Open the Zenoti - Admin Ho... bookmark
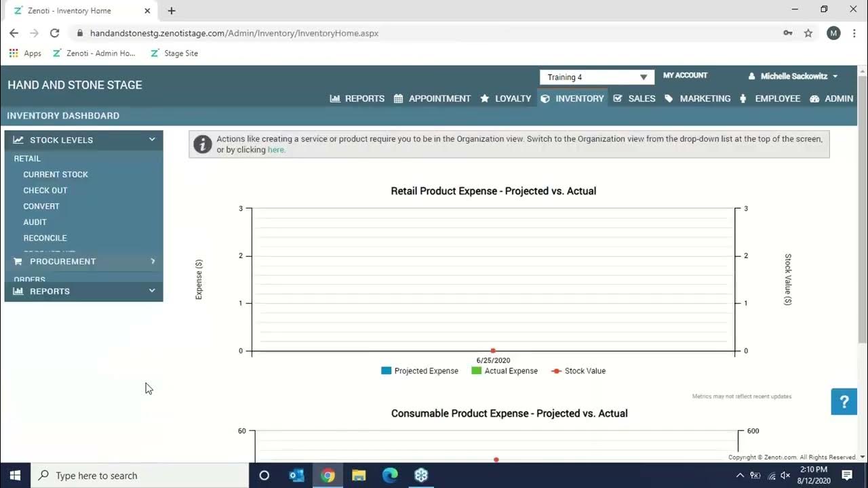The height and width of the screenshot is (488, 868). tap(94, 53)
